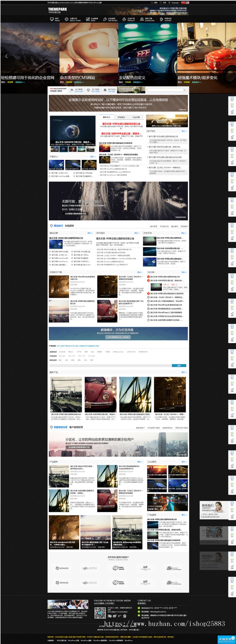Viewport: 236px width, 644px height.
Task: Open the Weibo social icon in footer
Action: click(x=114, y=616)
